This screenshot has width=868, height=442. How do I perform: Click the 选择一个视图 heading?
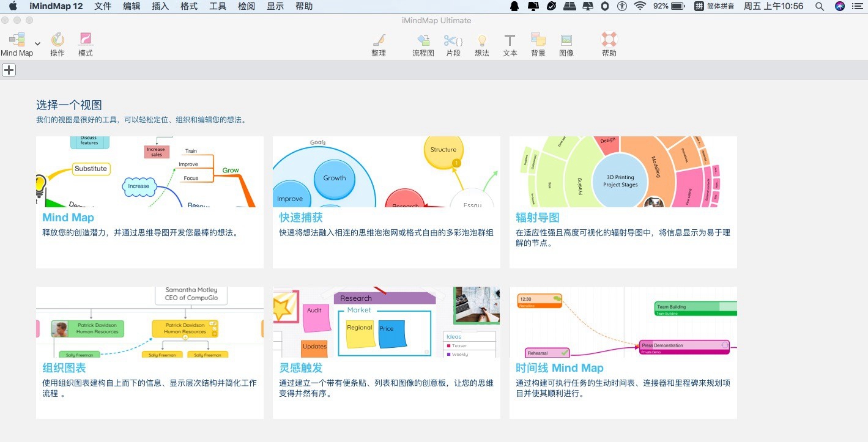[x=69, y=105]
